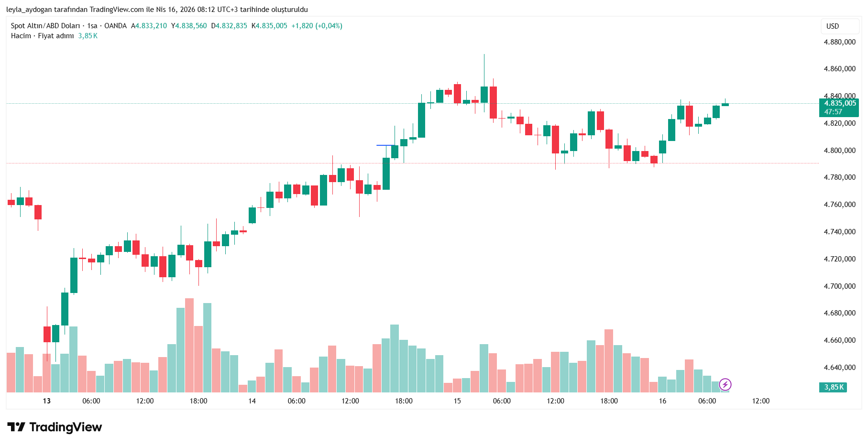Select the Hacim indicator legend label
This screenshot has height=445, width=868.
(21, 36)
